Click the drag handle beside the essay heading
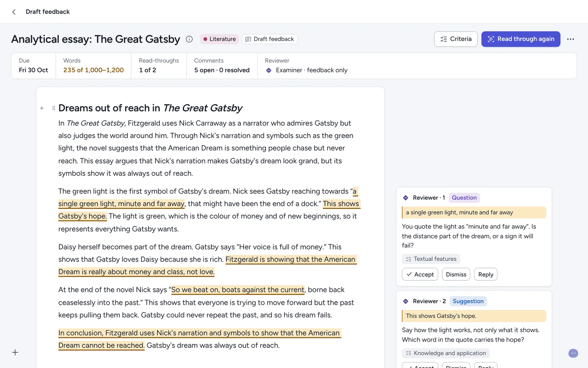588x368 pixels. coord(54,108)
